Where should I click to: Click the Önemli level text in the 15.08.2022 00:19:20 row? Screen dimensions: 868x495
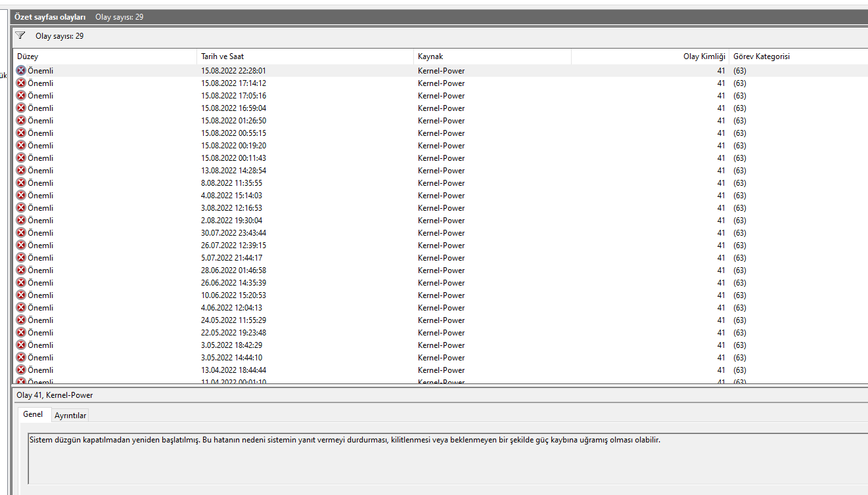point(41,145)
